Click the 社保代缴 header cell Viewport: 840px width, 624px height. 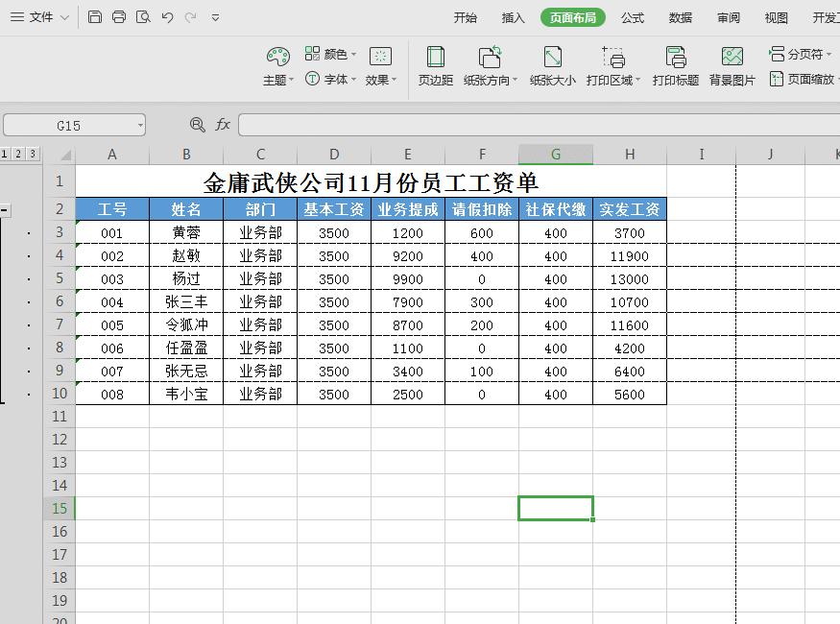[556, 209]
